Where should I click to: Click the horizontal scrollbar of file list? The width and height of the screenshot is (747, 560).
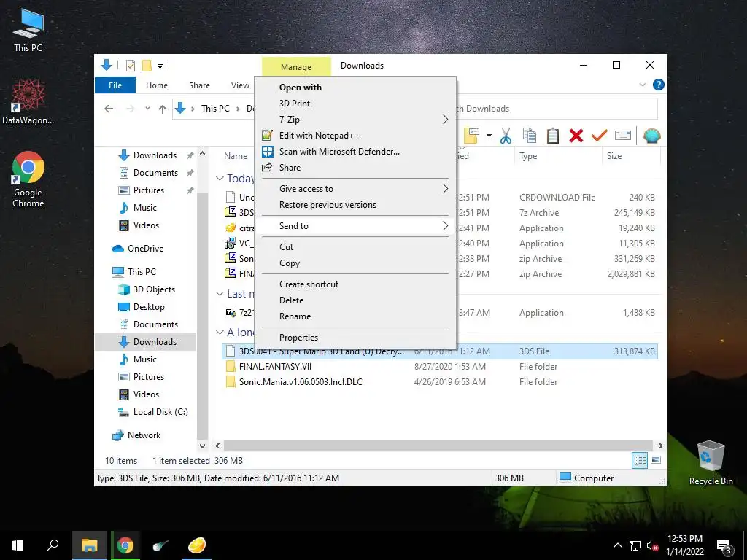pos(438,446)
